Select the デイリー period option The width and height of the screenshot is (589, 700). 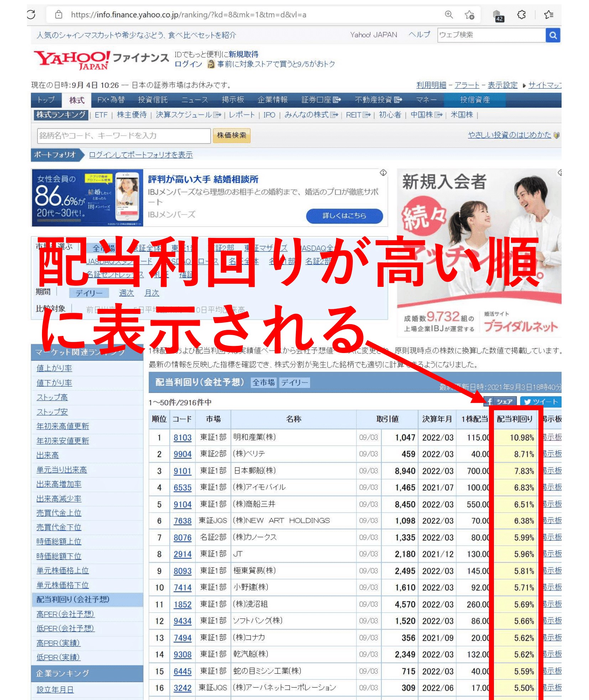click(x=89, y=293)
